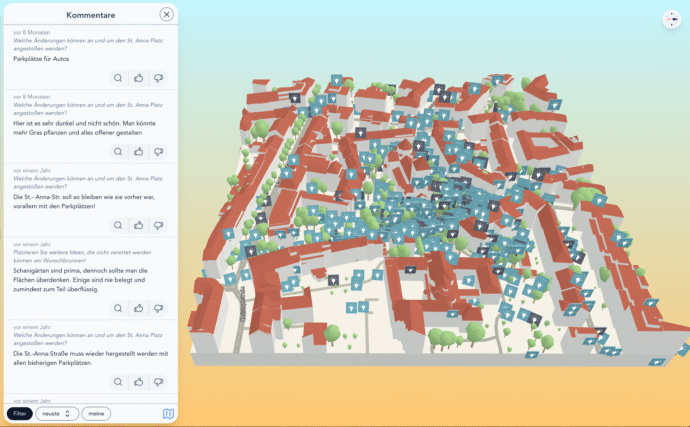Locate the 'Parkplätze für Autos' comment via magnifier
Screen dimensions: 690x427
coord(118,78)
